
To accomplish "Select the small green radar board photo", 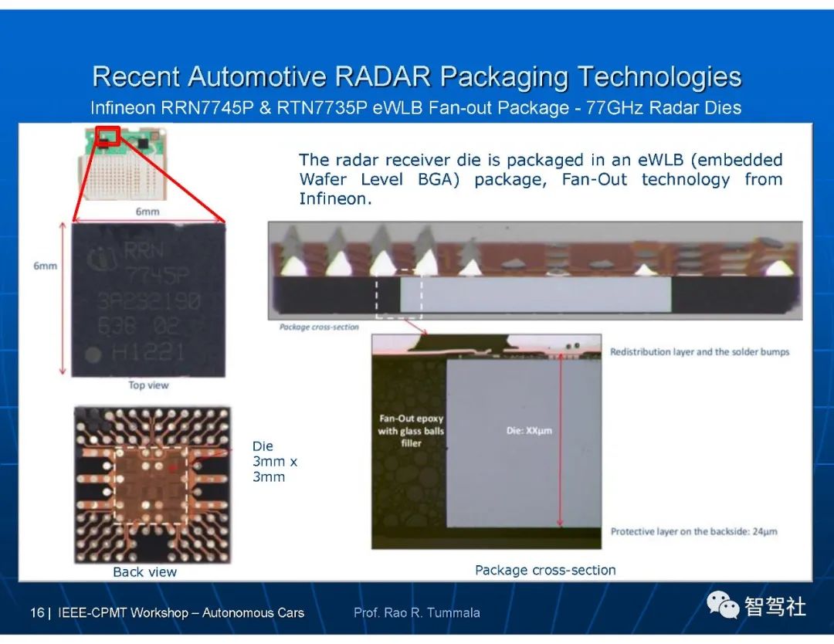I will pyautogui.click(x=124, y=164).
